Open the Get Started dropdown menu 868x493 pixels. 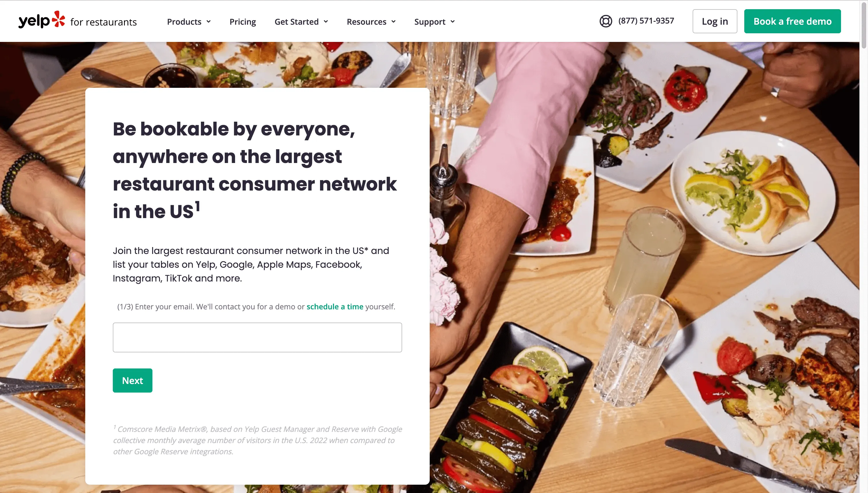(301, 22)
